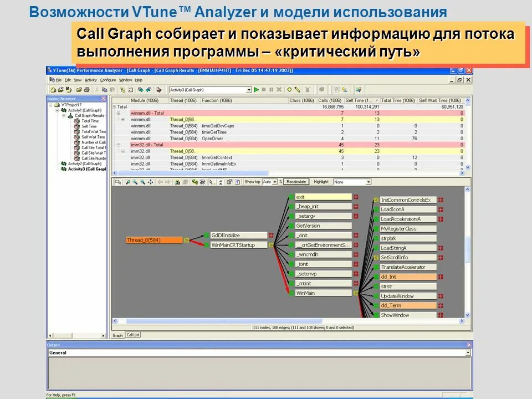Open the Help menu
The height and width of the screenshot is (399, 532).
pos(139,80)
